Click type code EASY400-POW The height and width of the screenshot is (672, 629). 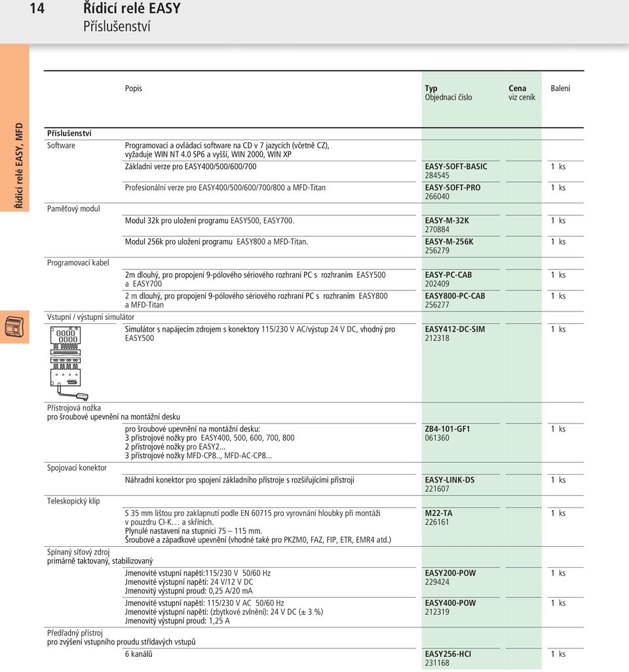tap(450, 603)
